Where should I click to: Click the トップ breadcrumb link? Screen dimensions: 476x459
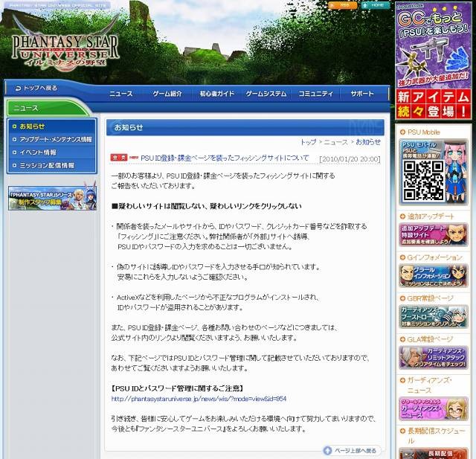[x=308, y=142]
